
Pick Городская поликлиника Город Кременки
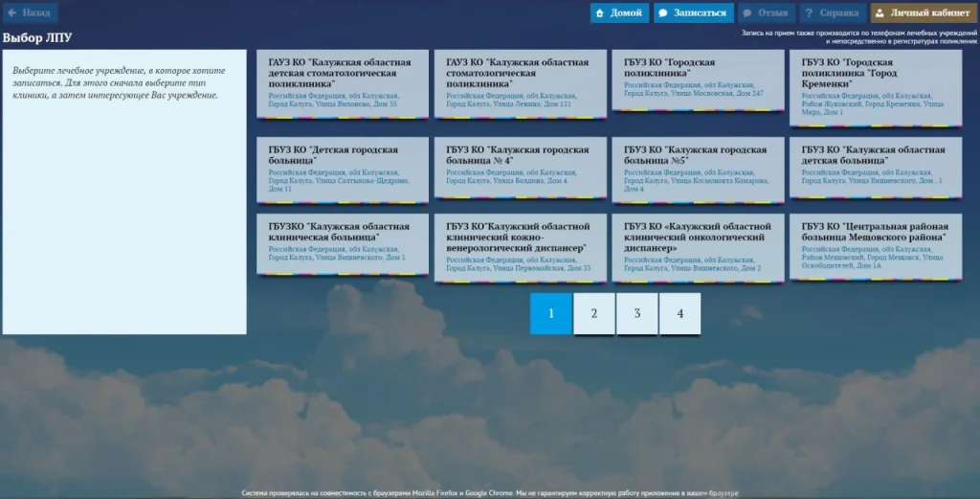875,87
